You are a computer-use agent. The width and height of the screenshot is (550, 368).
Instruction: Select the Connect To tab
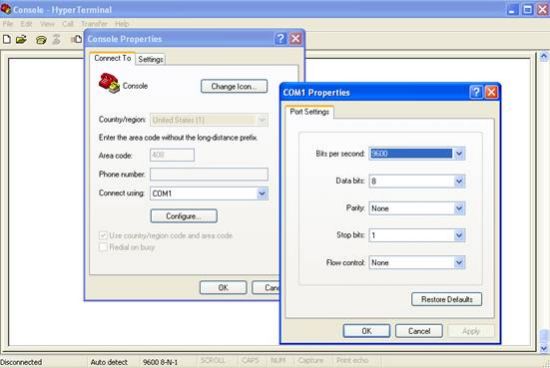pos(112,58)
